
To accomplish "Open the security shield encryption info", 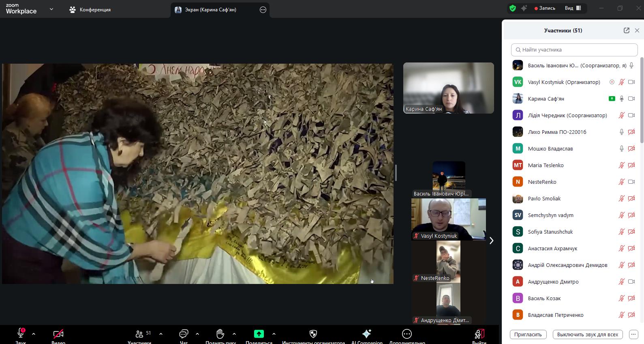I will pos(513,8).
